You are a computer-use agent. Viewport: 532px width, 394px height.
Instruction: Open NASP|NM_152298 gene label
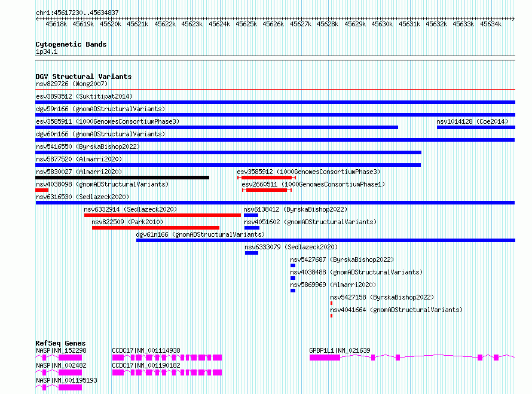pyautogui.click(x=61, y=350)
